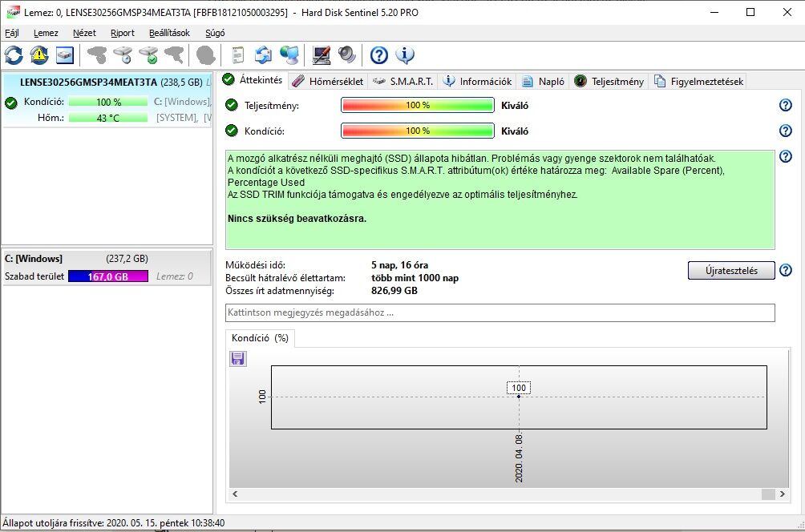The width and height of the screenshot is (805, 532).
Task: Click the Teljesítmény 100 % progress bar
Action: 418,105
